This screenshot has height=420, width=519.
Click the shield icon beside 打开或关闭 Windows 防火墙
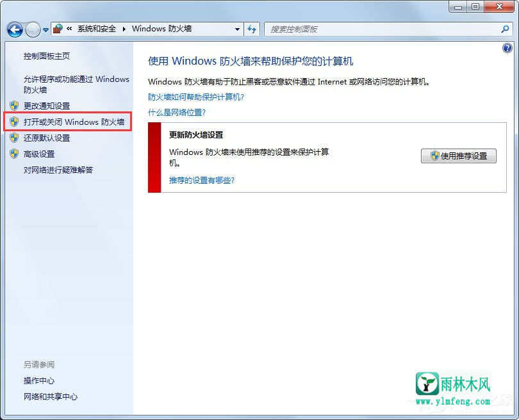pos(14,122)
